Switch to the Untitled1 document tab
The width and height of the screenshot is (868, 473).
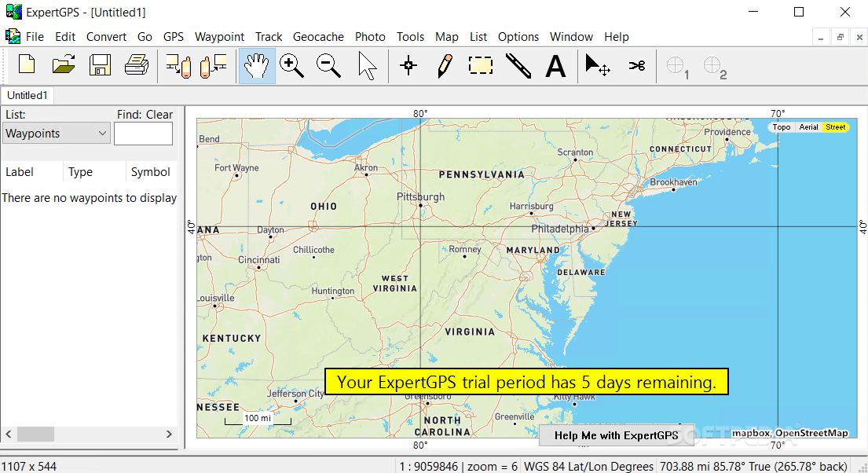pyautogui.click(x=27, y=95)
